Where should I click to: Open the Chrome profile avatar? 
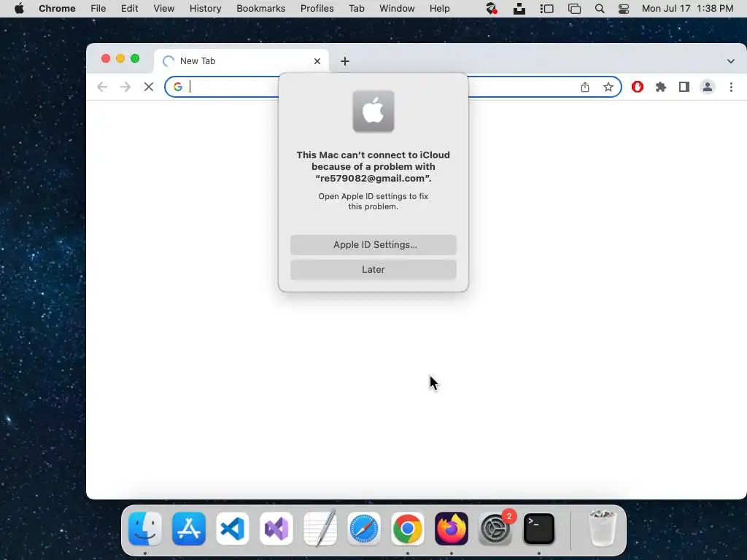708,87
